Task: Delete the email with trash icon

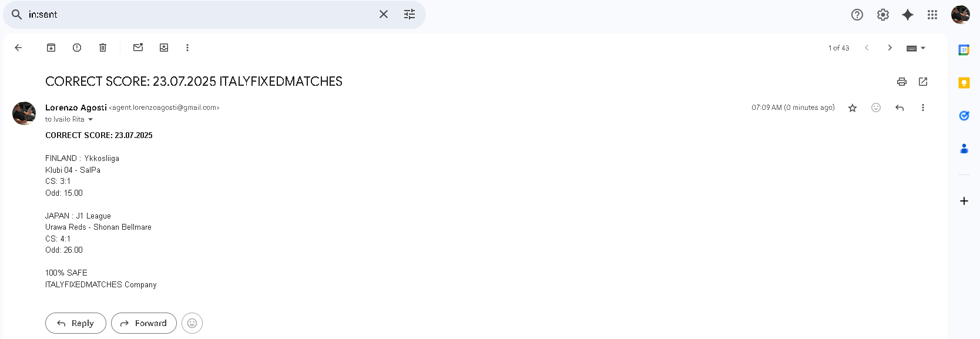Action: click(x=103, y=48)
